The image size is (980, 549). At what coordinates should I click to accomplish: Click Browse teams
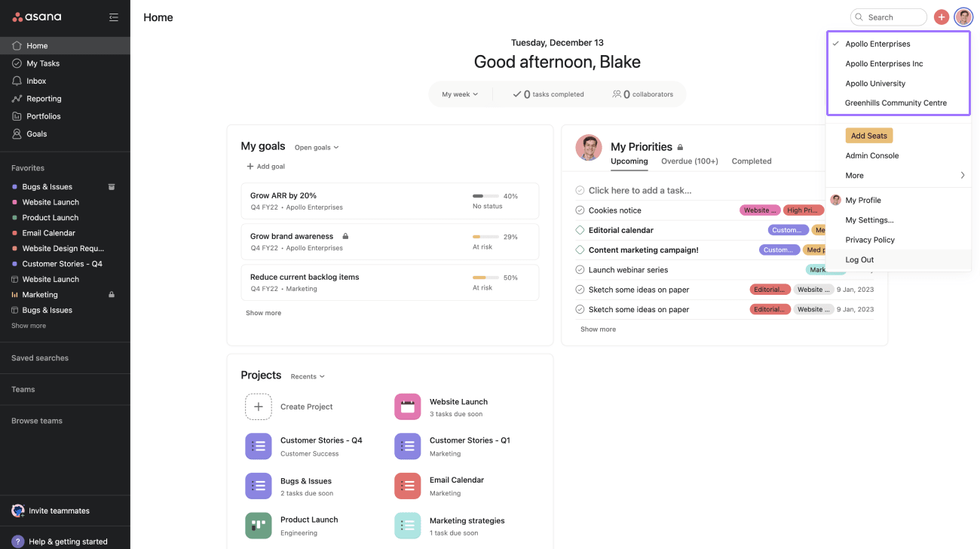(37, 421)
